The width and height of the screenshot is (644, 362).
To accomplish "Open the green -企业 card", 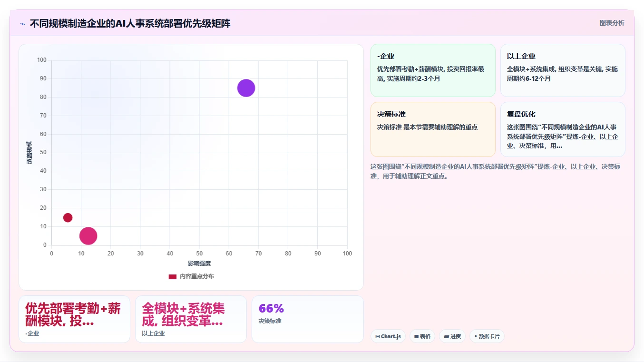I will tap(433, 70).
